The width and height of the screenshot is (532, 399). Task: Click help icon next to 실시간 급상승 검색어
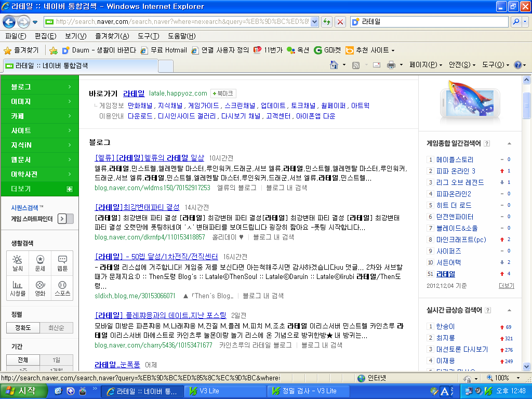488,310
